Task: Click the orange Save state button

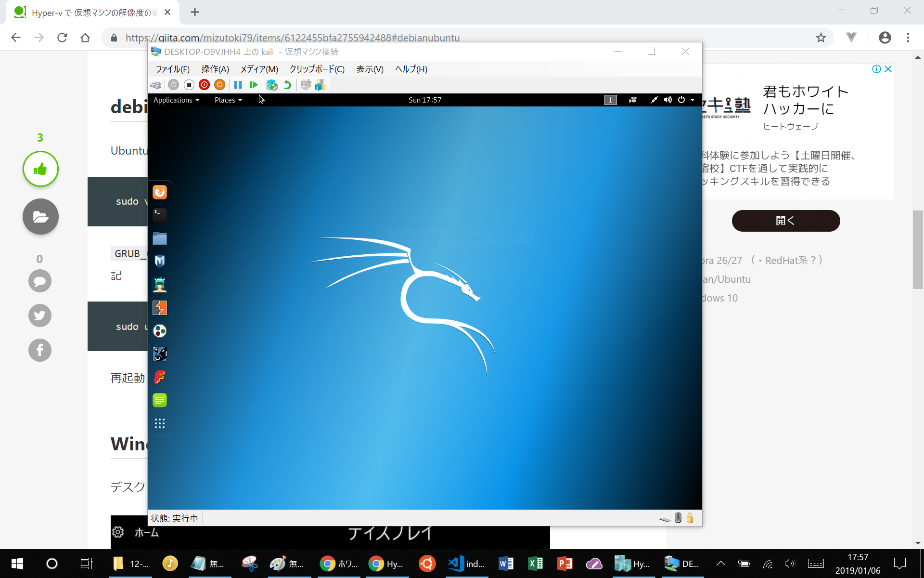Action: click(x=219, y=85)
